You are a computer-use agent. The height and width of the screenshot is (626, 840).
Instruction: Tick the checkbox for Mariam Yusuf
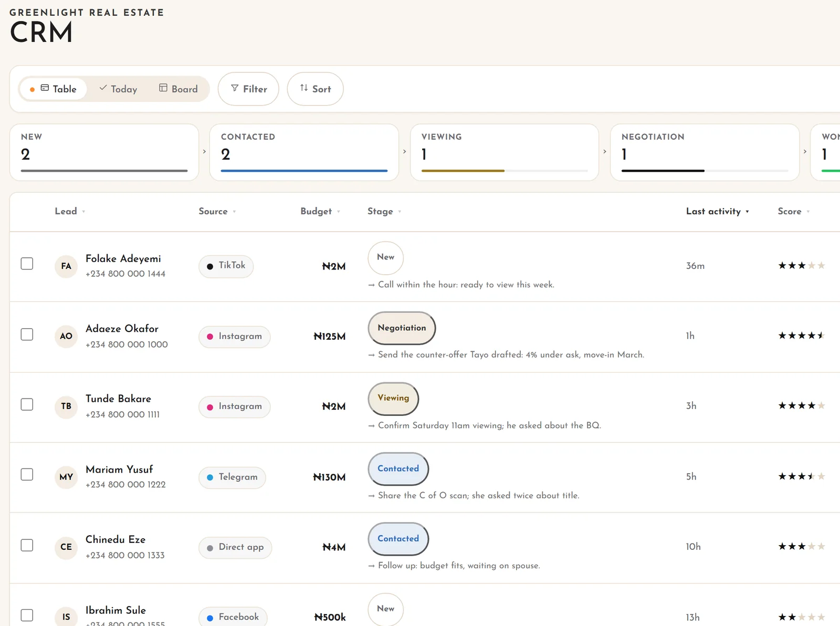click(x=27, y=474)
